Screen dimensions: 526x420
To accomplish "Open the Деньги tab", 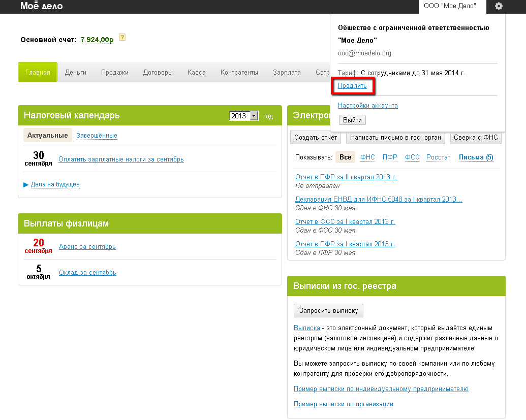I will [x=76, y=73].
